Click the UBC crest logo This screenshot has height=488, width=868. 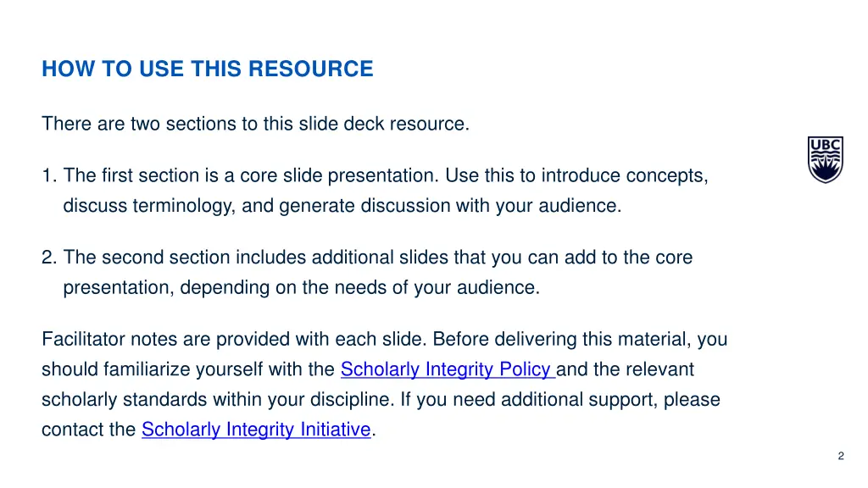coord(825,159)
